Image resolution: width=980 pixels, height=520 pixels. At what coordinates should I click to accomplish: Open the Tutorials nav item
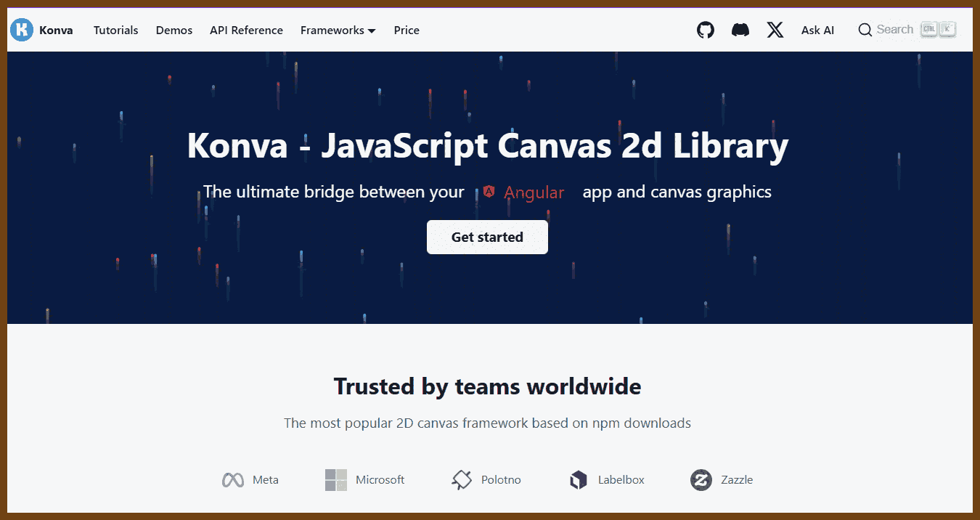[115, 31]
